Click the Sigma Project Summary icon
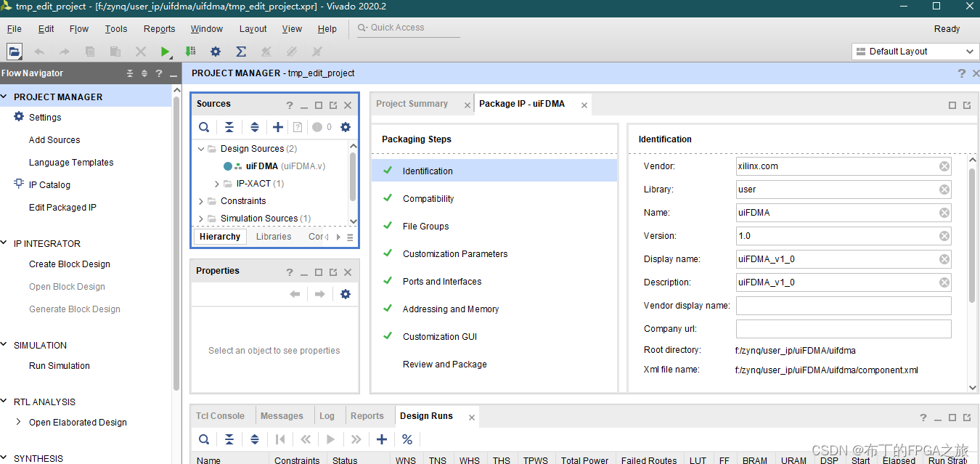 pyautogui.click(x=241, y=52)
